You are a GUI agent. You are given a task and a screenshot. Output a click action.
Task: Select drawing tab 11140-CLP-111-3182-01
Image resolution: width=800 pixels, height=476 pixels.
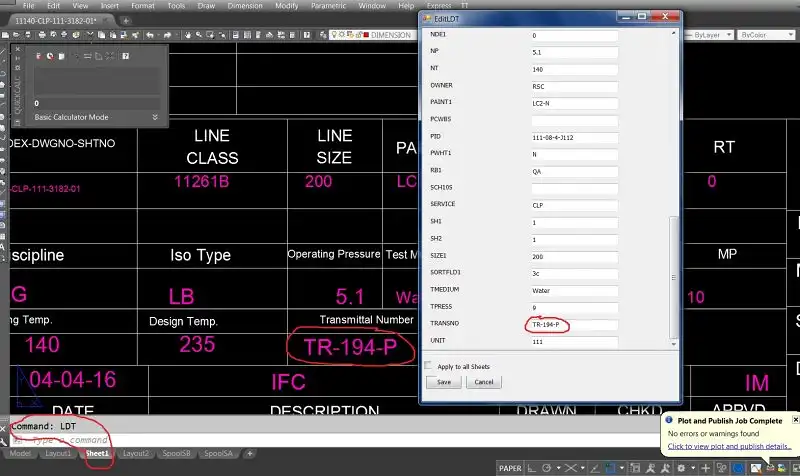pos(56,20)
